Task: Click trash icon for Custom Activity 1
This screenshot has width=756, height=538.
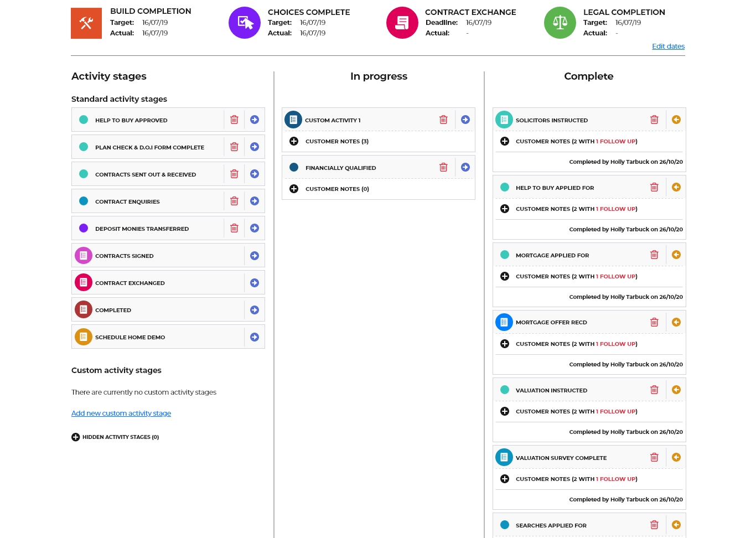Action: point(443,120)
